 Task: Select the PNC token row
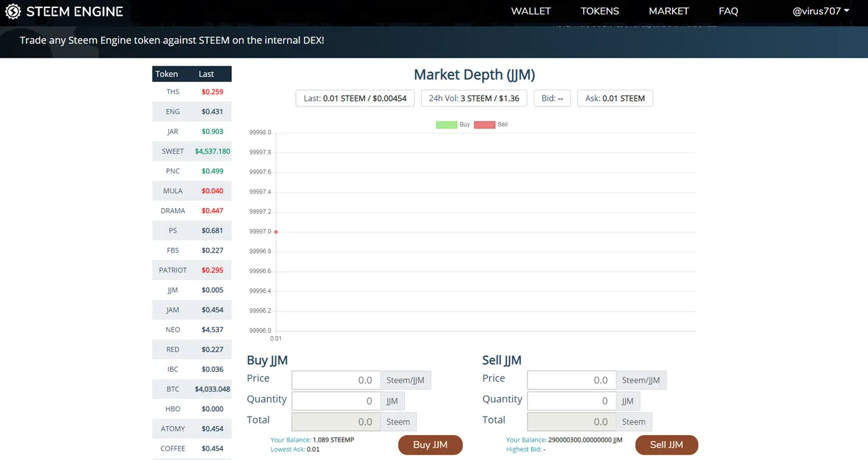pyautogui.click(x=192, y=171)
